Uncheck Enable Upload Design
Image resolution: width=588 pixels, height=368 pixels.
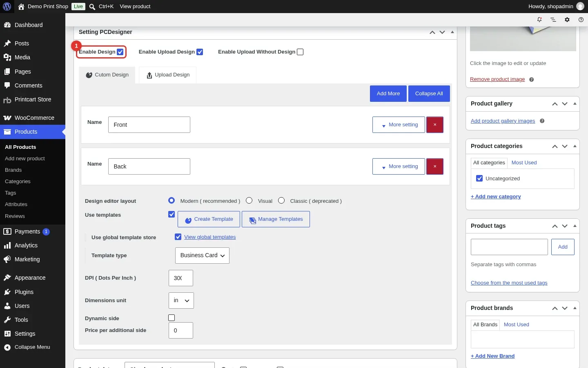[200, 52]
